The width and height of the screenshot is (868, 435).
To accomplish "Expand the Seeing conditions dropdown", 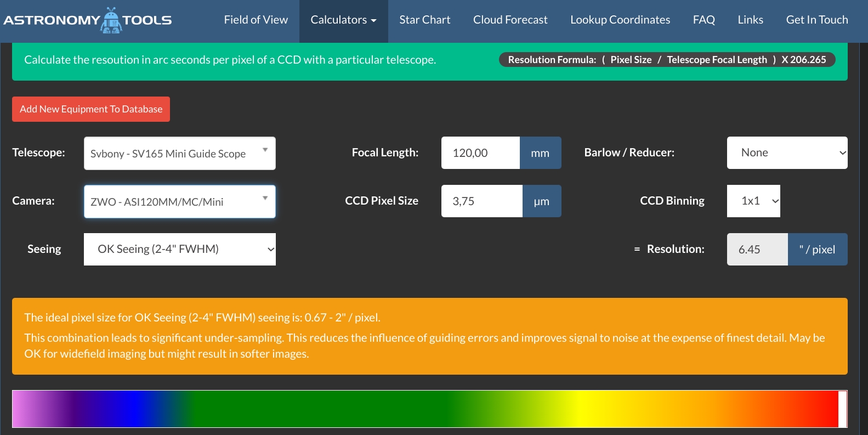I will click(x=179, y=250).
